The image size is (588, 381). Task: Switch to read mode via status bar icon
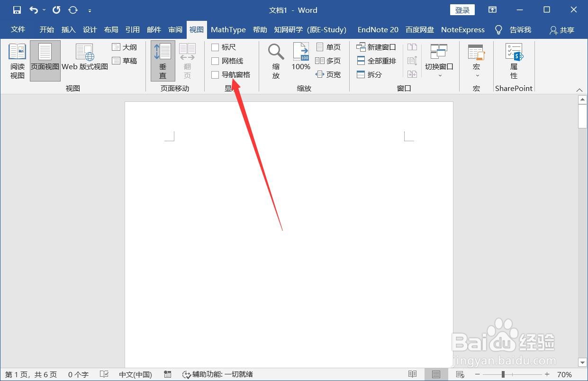coord(412,374)
